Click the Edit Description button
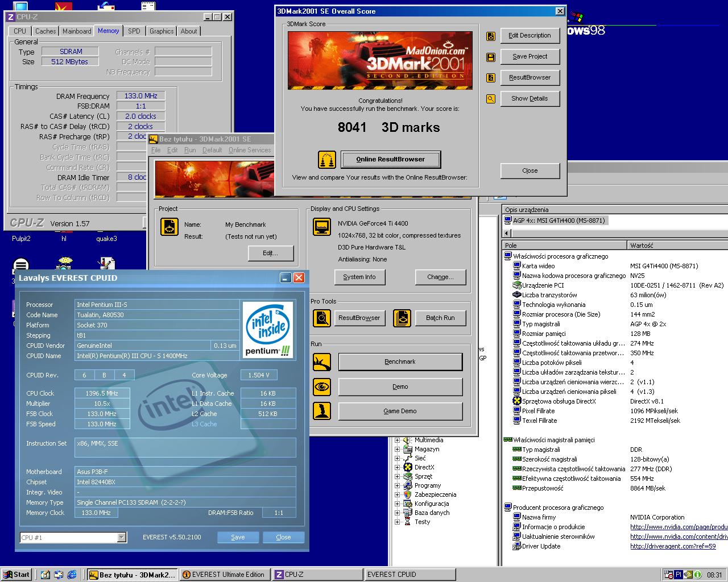The image size is (728, 582). (x=530, y=35)
